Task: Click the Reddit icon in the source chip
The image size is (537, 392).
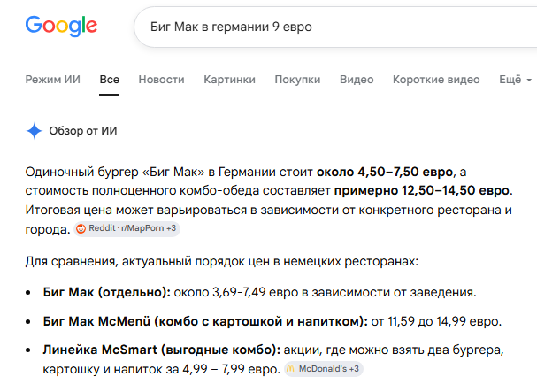Action: point(81,228)
